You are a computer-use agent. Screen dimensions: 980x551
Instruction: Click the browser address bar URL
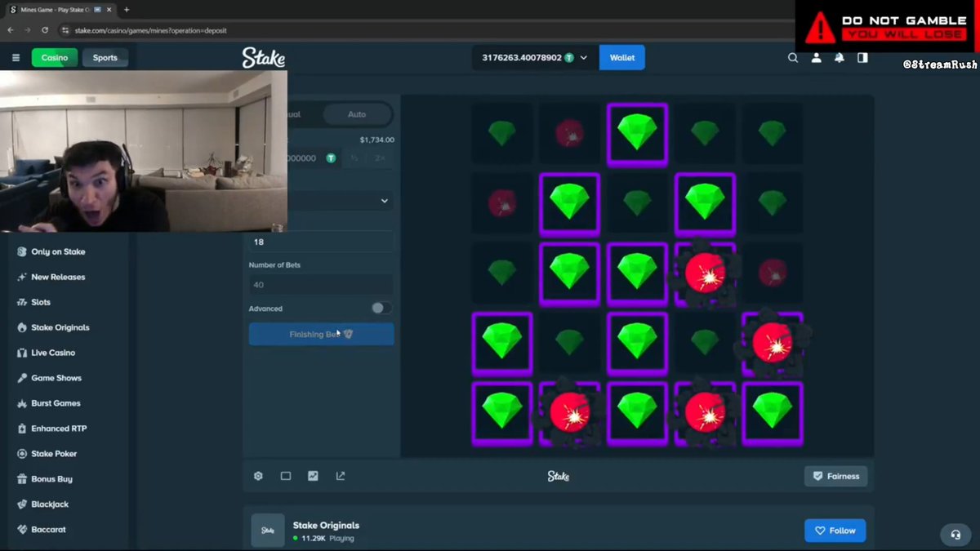pos(150,30)
